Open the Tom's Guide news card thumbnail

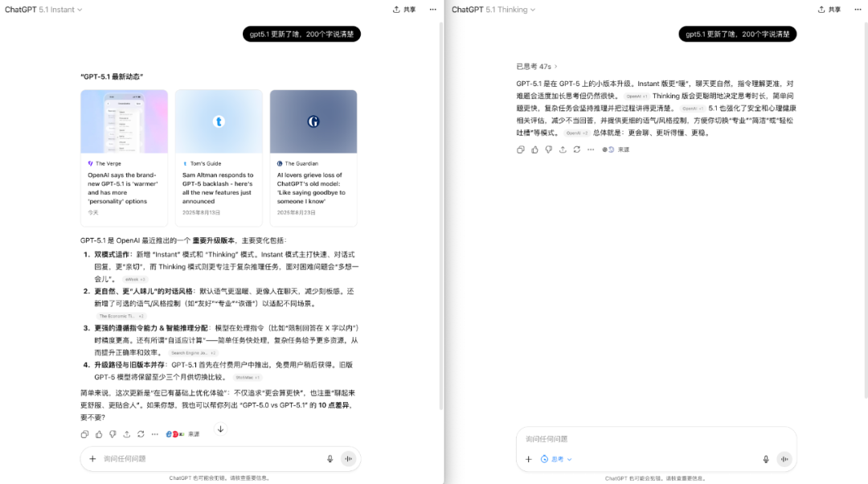pyautogui.click(x=219, y=121)
